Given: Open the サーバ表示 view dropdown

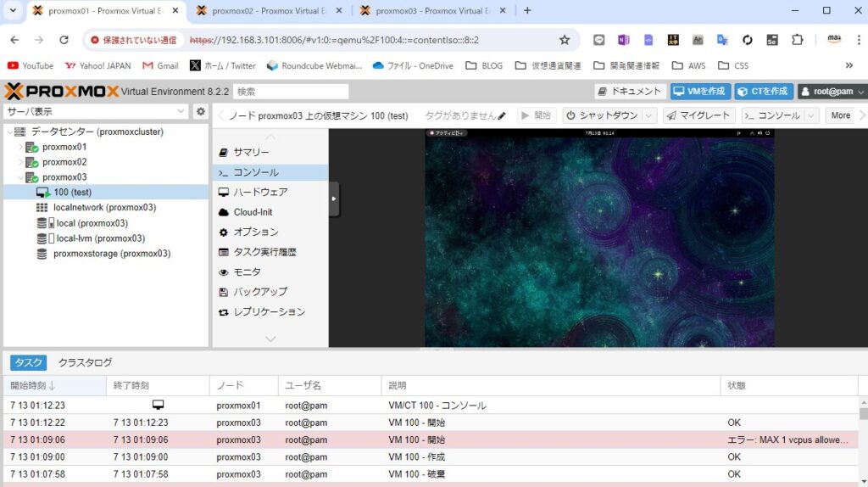Looking at the screenshot, I should 97,112.
